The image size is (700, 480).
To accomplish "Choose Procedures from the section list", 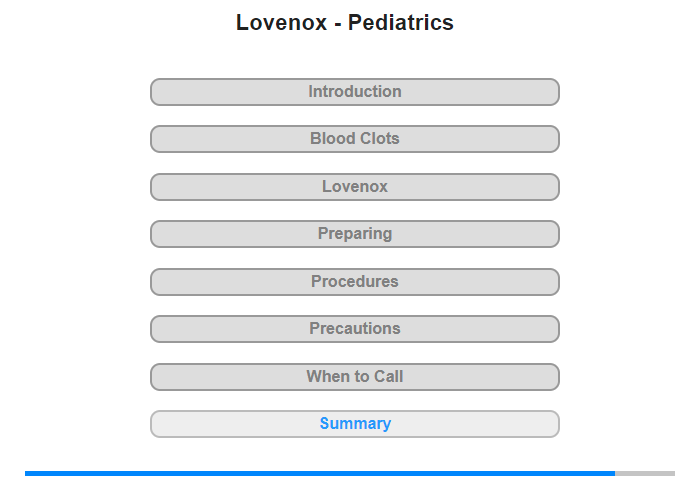I will 354,282.
